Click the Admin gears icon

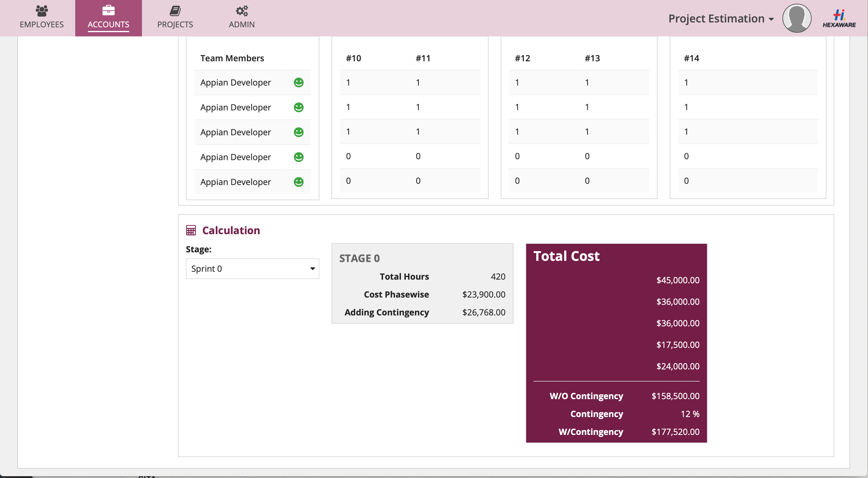pos(242,11)
